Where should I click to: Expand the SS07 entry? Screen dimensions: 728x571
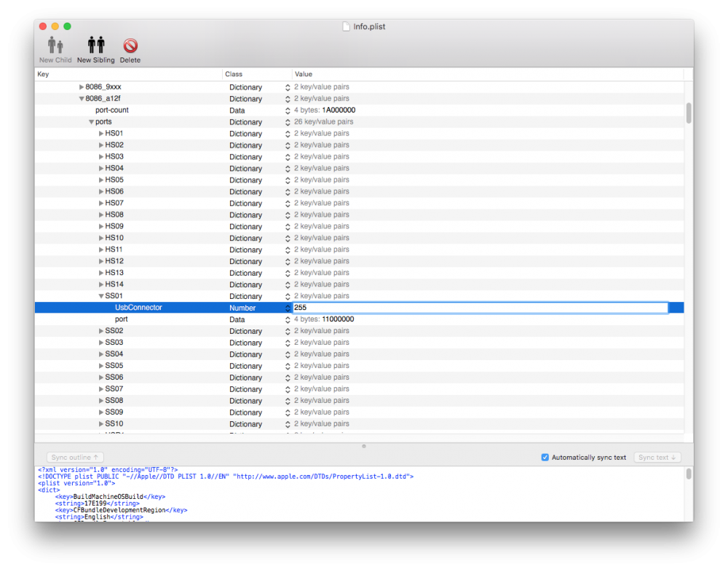tap(100, 388)
